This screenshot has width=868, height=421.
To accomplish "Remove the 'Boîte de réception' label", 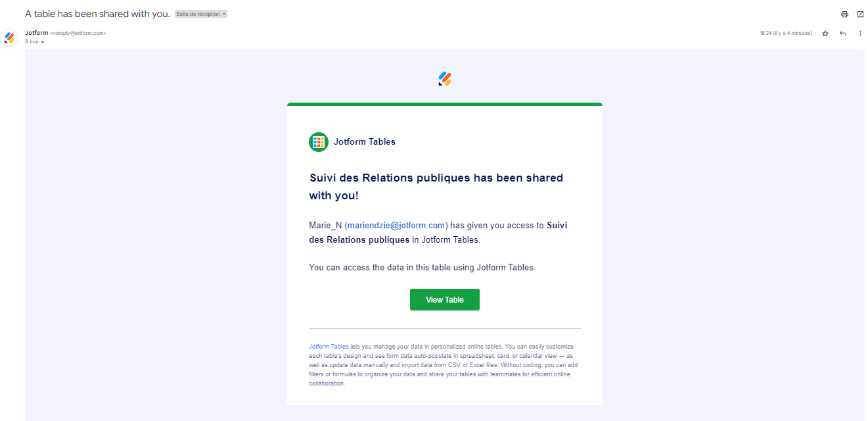I will (x=224, y=14).
